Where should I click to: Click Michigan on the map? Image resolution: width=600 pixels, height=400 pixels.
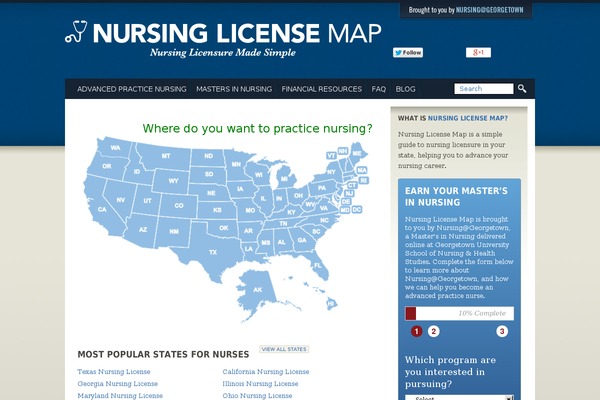(284, 179)
